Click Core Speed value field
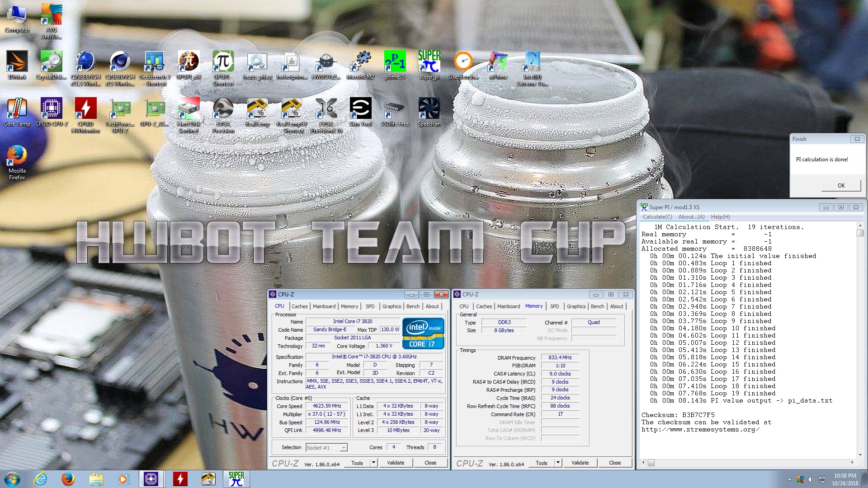Image resolution: width=868 pixels, height=488 pixels. [327, 406]
